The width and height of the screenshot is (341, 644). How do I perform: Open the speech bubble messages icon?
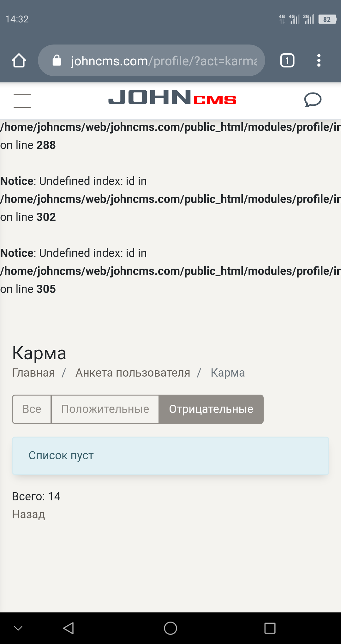tap(313, 100)
